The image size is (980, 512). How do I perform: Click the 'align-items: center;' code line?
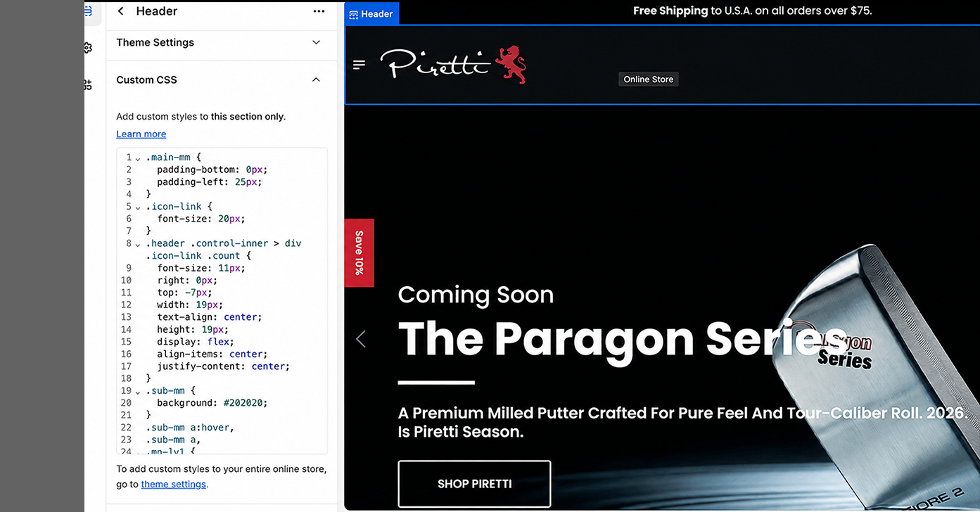tap(212, 354)
